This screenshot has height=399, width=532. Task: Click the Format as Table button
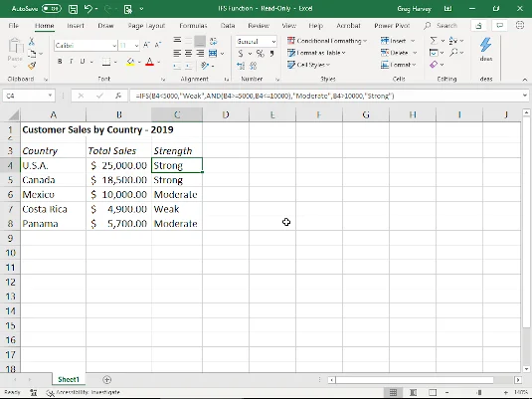[316, 53]
